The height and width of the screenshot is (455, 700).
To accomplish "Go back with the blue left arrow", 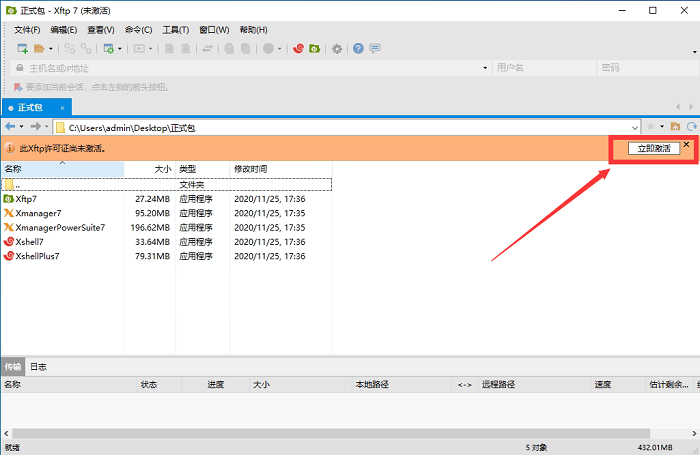I will [x=10, y=127].
